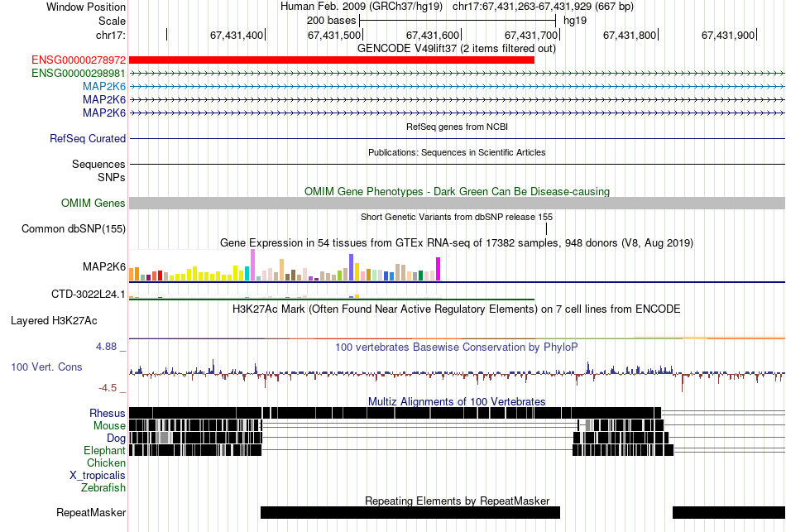
Task: Click the blue-purple GTEx bar for MAP2K6
Action: pyautogui.click(x=352, y=267)
